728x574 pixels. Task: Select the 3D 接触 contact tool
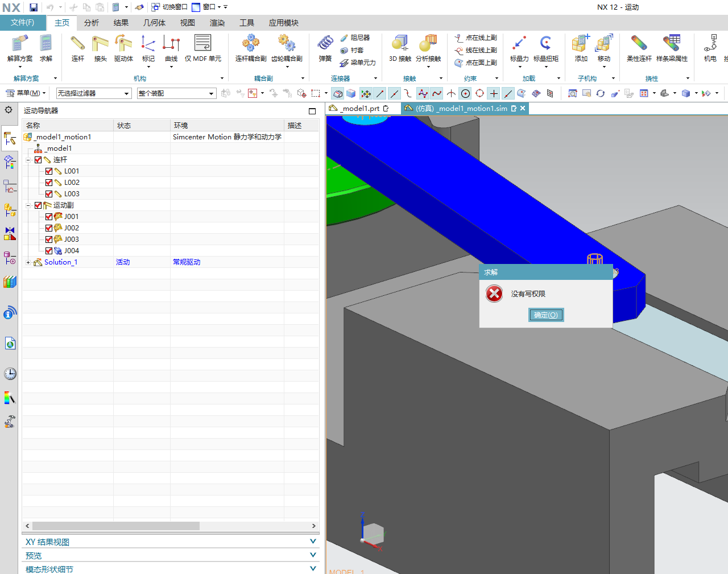coord(400,48)
